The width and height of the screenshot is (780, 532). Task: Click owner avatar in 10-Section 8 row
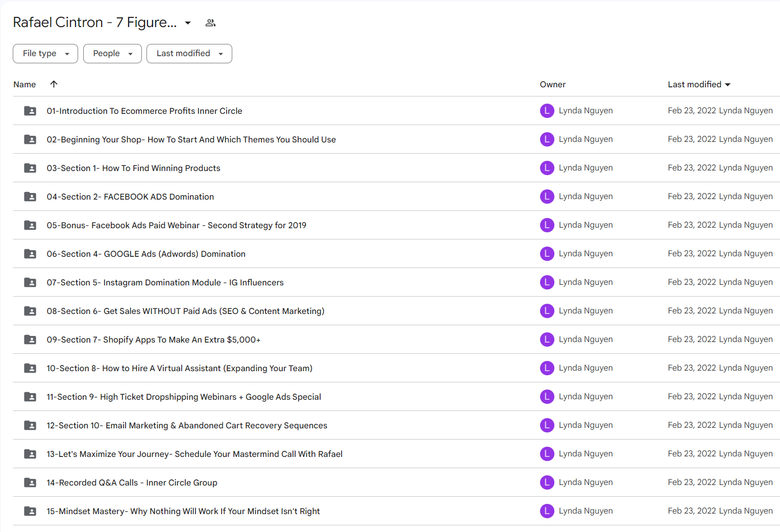click(547, 368)
